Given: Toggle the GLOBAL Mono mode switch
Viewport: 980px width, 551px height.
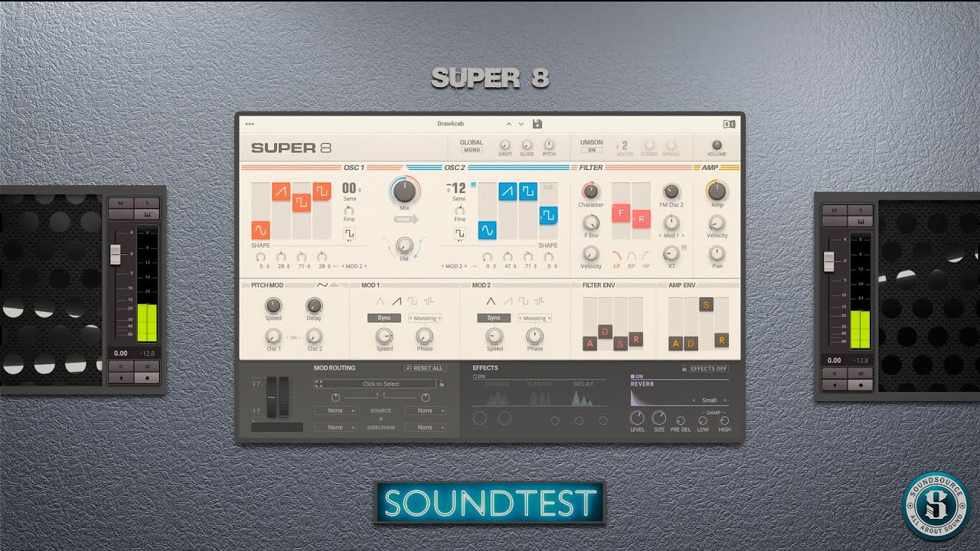Looking at the screenshot, I should pyautogui.click(x=472, y=150).
